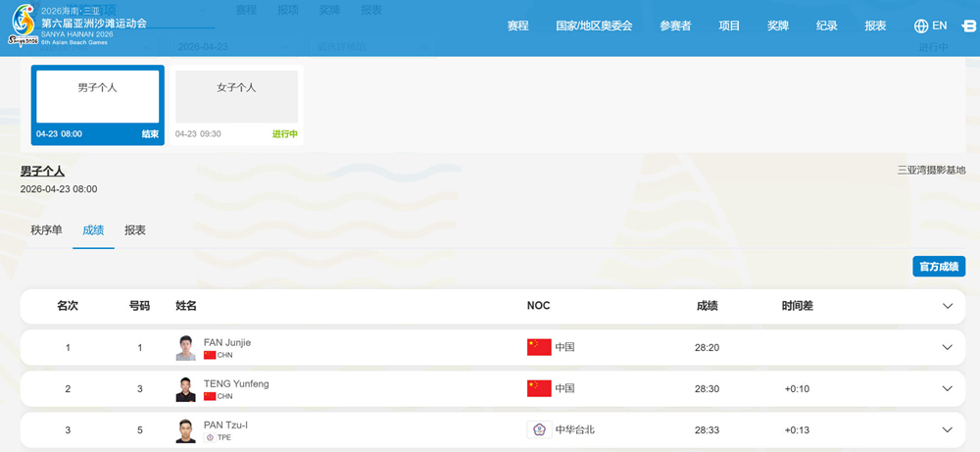The image size is (980, 452).
Task: Open FAN Junjie's athlete photo
Action: [186, 348]
